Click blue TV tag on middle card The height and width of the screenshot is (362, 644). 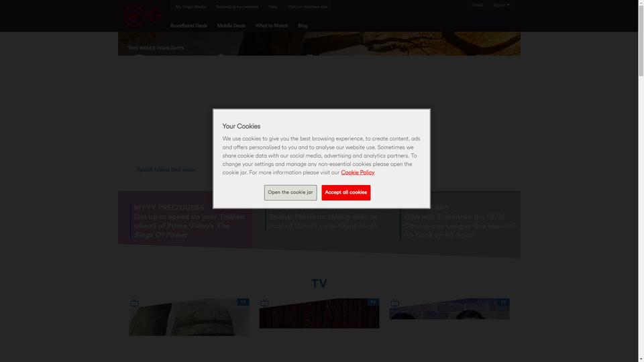click(374, 302)
